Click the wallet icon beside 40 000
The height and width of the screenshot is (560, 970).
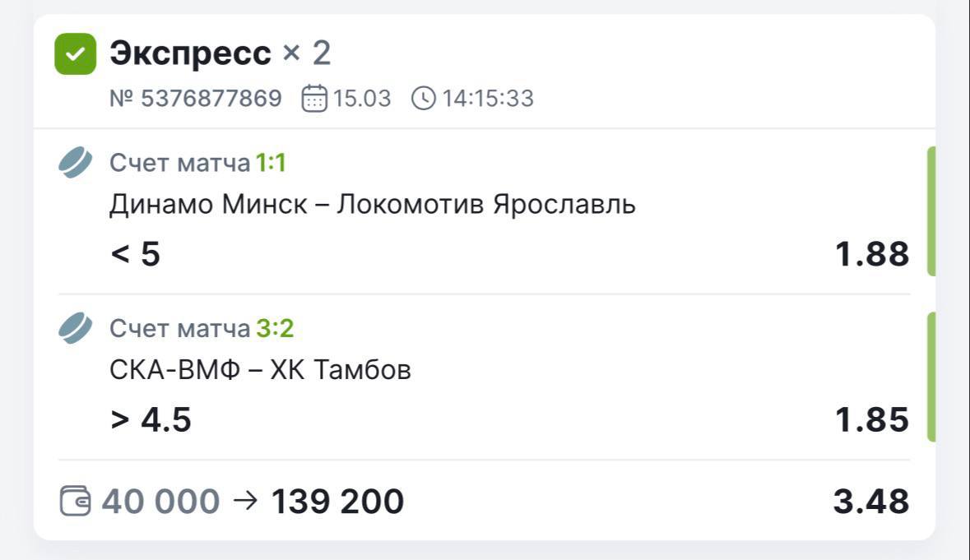[76, 501]
